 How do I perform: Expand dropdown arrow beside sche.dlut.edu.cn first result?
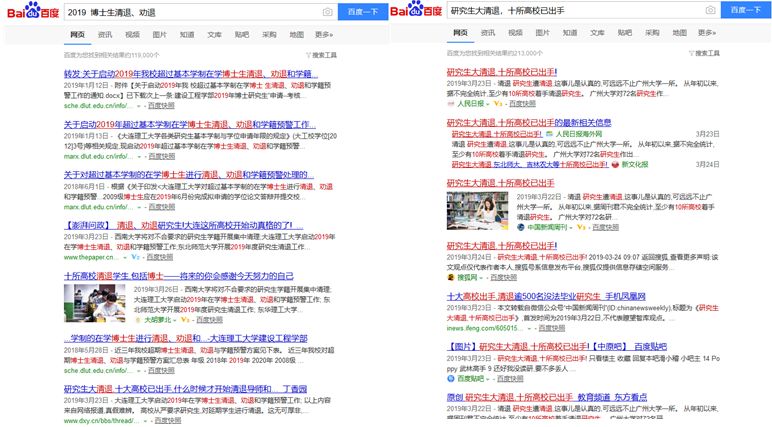tap(139, 106)
